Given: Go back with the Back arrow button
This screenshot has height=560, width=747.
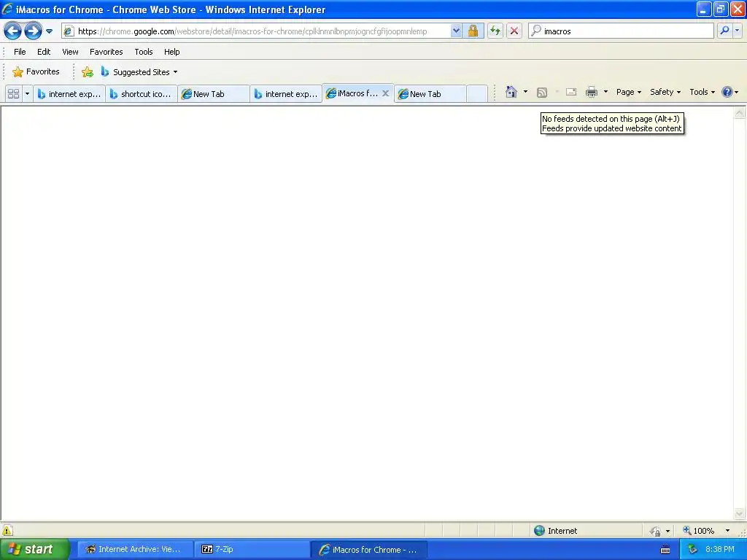Looking at the screenshot, I should coord(12,31).
